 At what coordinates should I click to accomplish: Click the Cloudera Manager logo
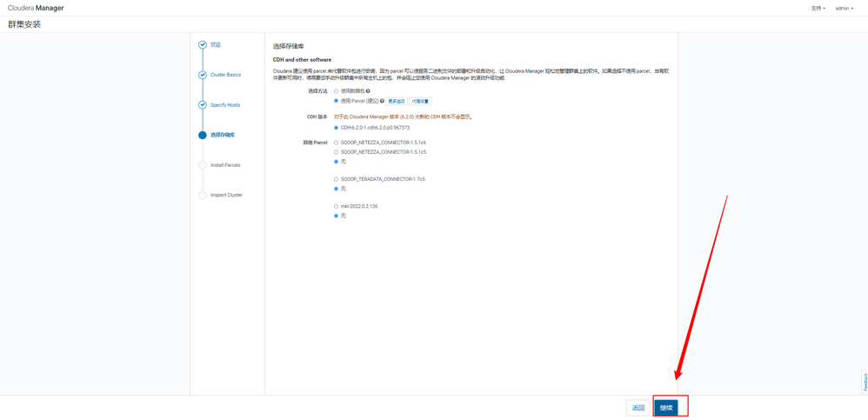click(36, 9)
